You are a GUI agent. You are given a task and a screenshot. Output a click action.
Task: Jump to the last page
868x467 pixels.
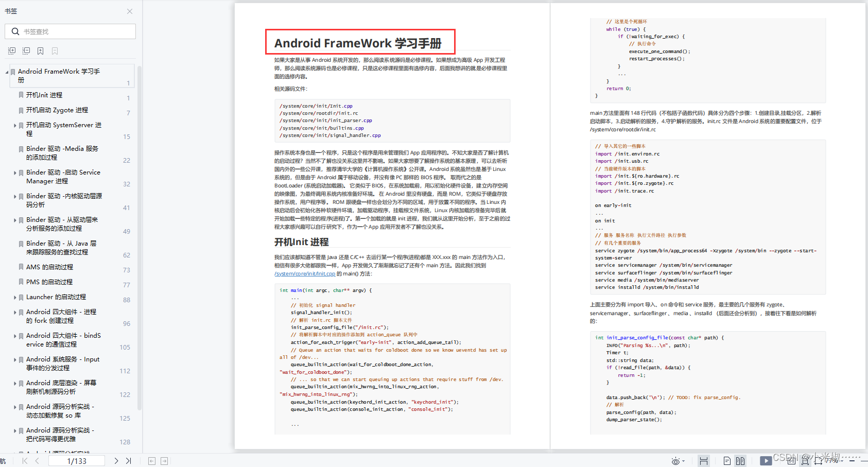point(129,461)
